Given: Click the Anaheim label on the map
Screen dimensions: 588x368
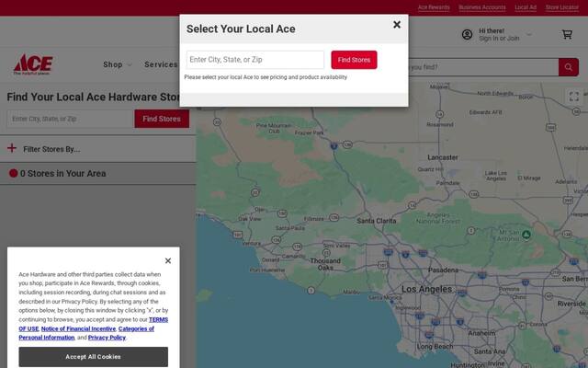Looking at the screenshot, I should coord(481,333).
